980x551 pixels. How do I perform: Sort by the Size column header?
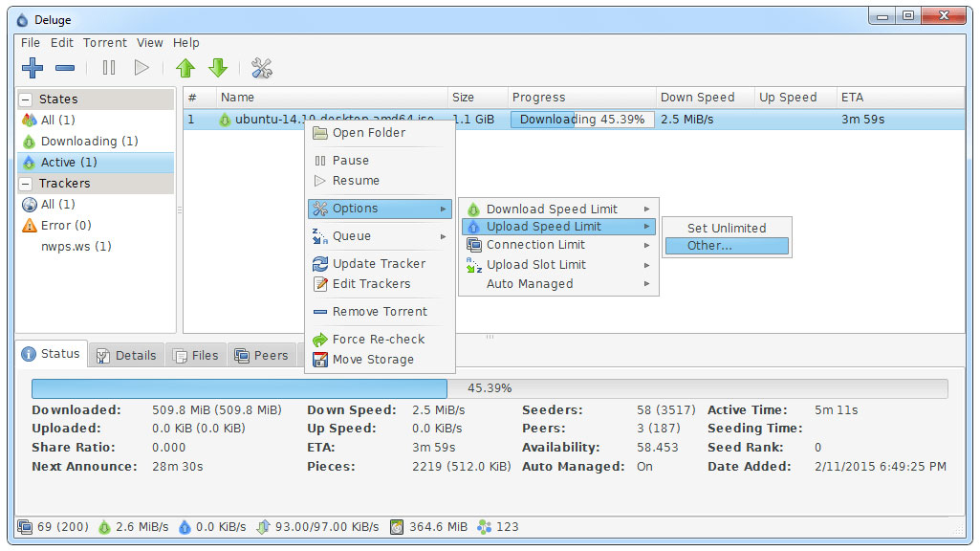point(477,98)
